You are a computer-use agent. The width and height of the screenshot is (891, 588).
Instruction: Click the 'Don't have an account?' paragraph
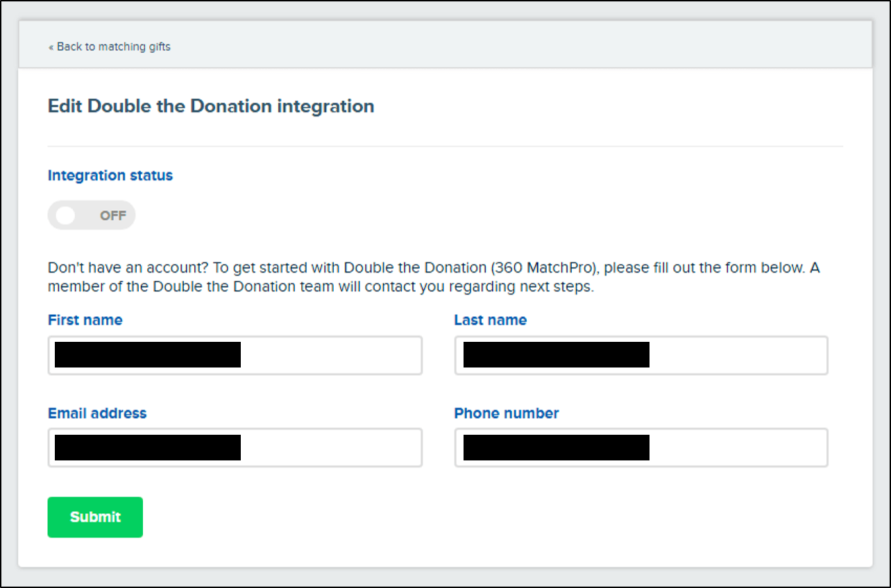(434, 277)
